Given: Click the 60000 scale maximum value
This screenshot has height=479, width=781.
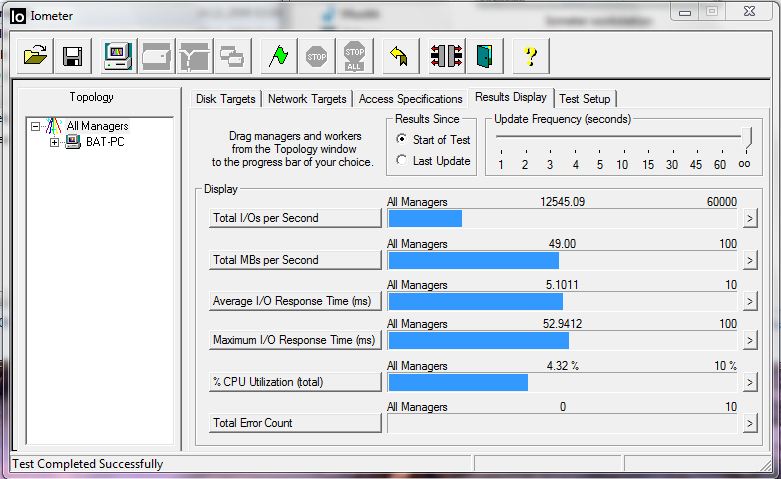Looking at the screenshot, I should (722, 202).
